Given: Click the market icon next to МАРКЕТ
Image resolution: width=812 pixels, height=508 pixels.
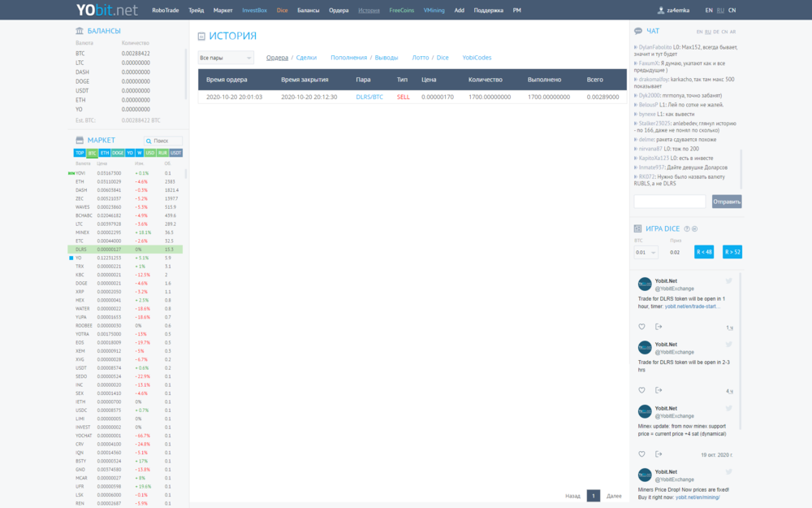Looking at the screenshot, I should tap(80, 140).
